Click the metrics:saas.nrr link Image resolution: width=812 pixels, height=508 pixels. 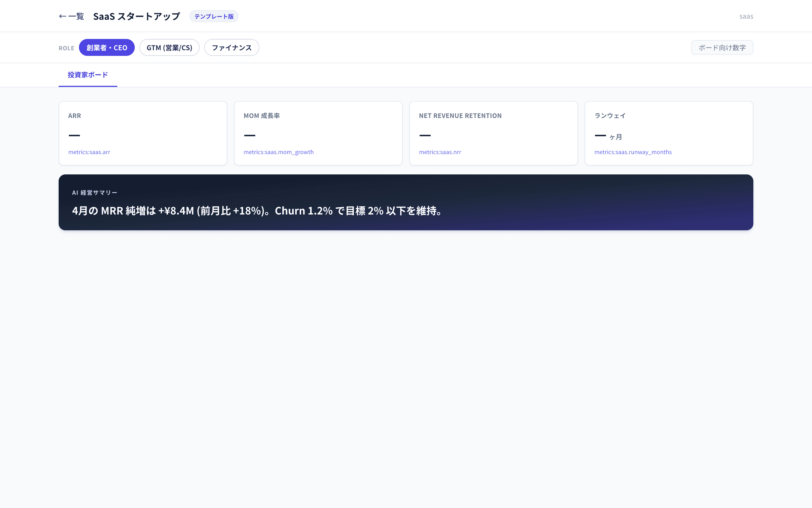pos(440,152)
